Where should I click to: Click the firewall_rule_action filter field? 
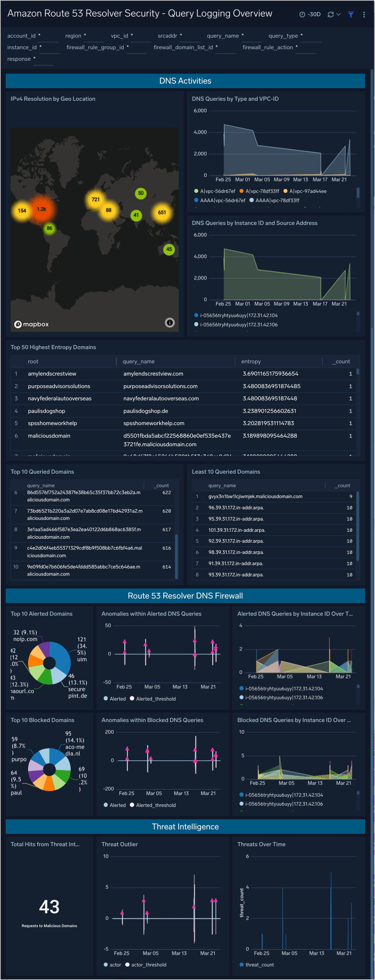click(306, 48)
